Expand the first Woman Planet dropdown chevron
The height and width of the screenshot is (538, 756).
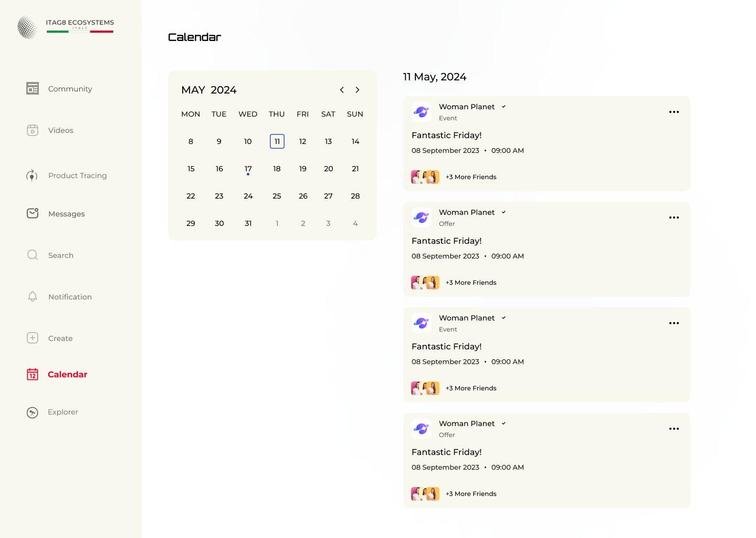[x=503, y=107]
